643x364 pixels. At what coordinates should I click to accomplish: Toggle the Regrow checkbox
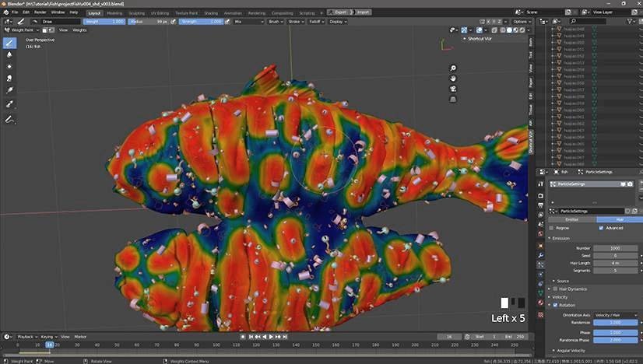(x=552, y=228)
